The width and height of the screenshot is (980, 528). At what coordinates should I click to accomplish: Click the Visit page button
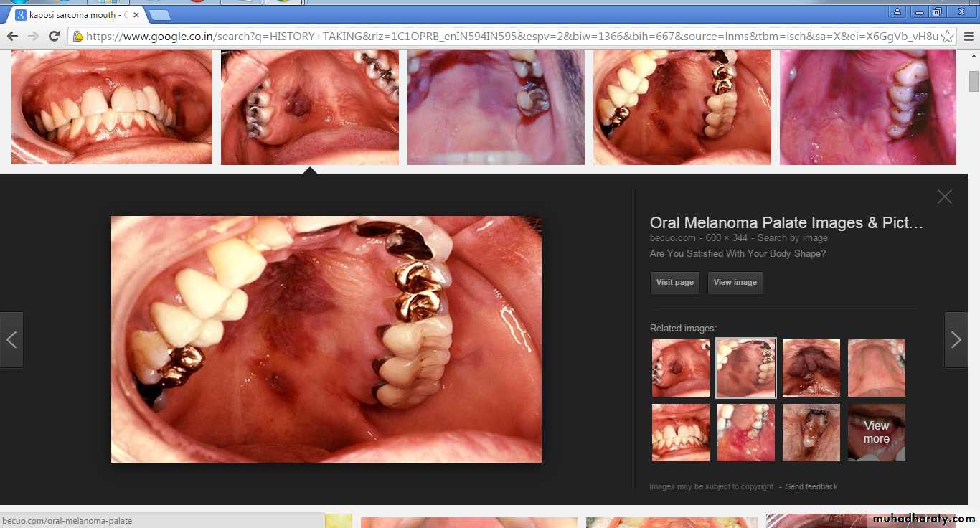tap(674, 282)
